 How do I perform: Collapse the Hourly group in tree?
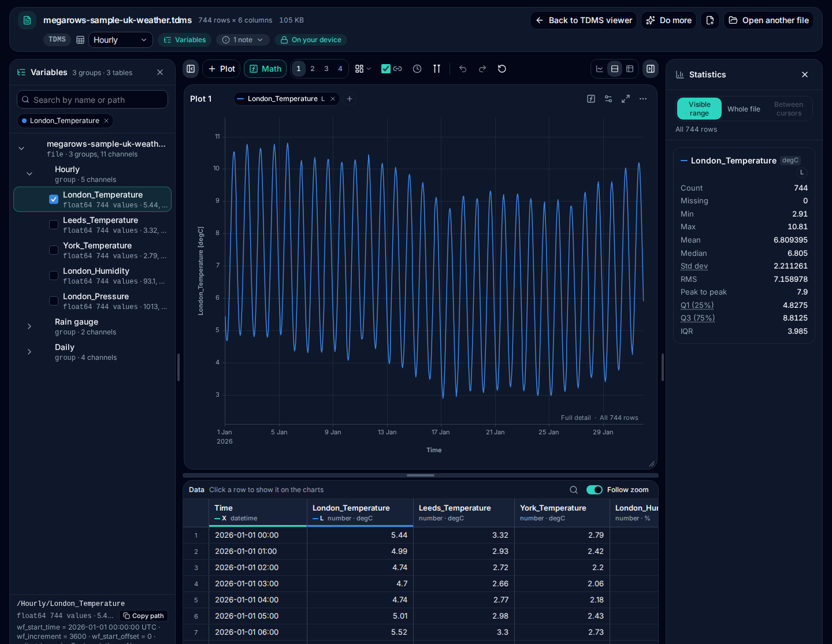pos(29,174)
